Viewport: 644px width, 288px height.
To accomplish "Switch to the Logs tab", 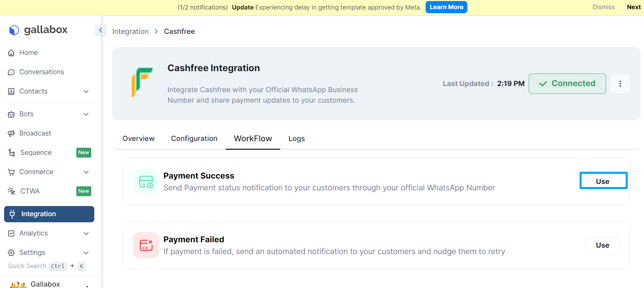I will [296, 139].
